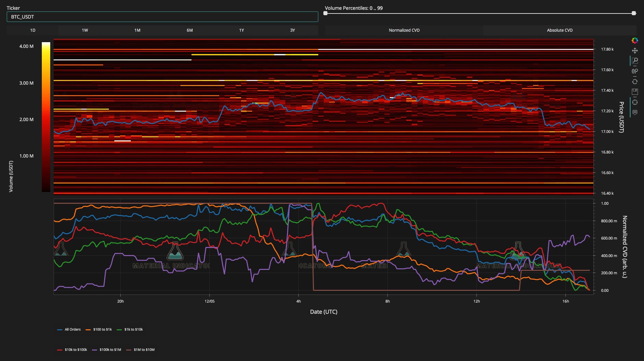Click the BTC_USDT ticker field
Screen dimensions: 644x361
pos(162,17)
